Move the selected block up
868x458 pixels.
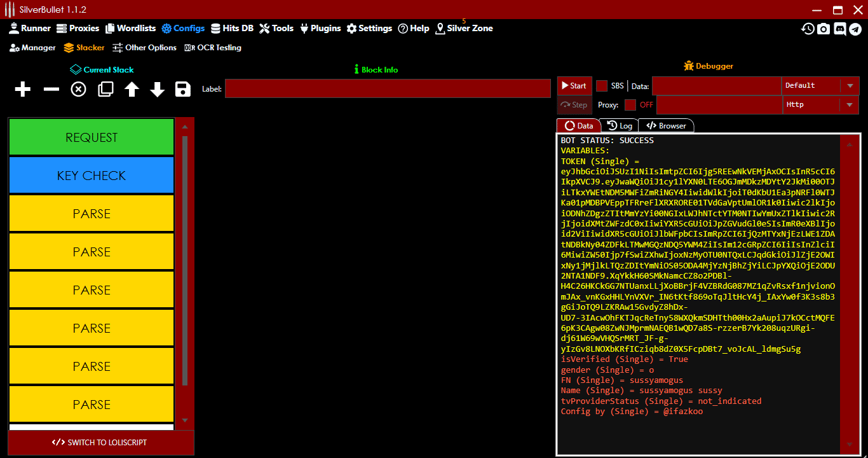[132, 89]
